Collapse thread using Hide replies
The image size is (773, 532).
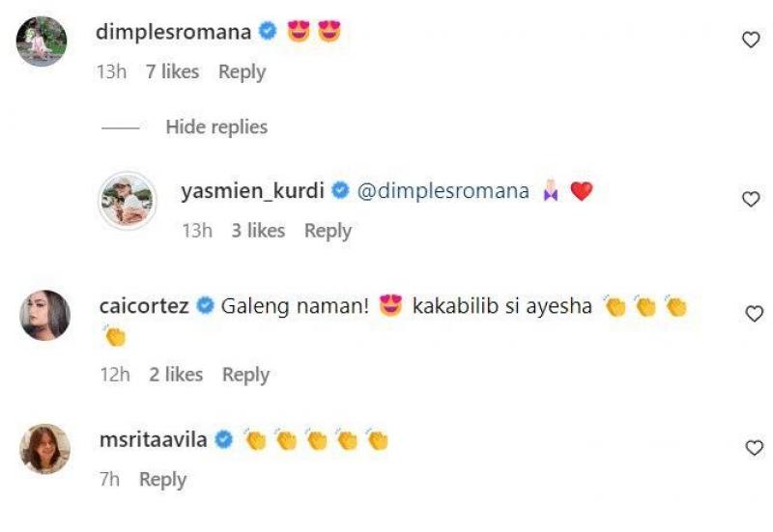[216, 126]
